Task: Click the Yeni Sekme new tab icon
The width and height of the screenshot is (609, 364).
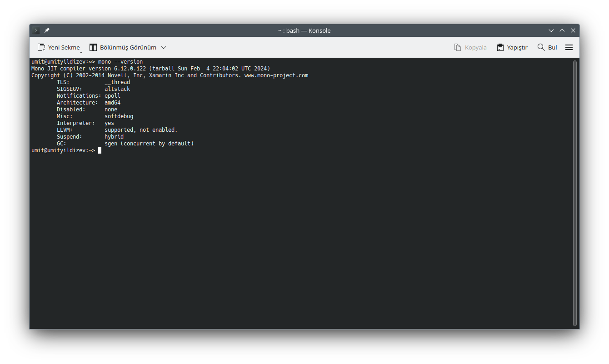Action: point(41,47)
